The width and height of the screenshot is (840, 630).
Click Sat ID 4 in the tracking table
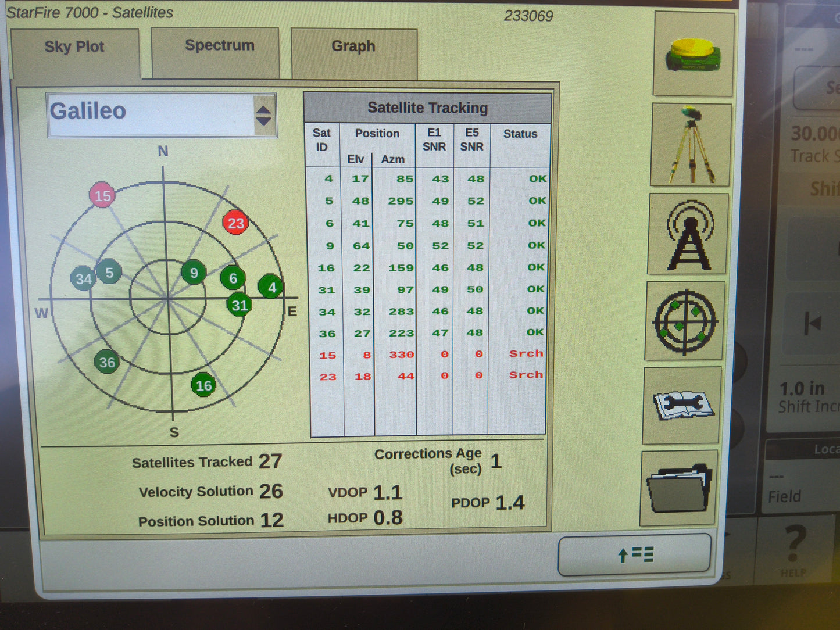pos(329,179)
